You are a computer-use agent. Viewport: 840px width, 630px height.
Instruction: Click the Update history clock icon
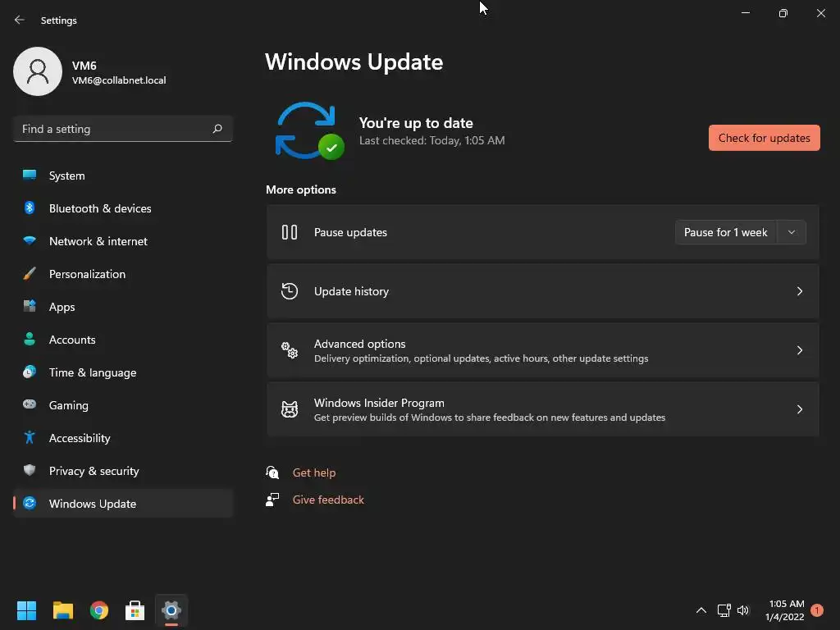[x=290, y=291]
